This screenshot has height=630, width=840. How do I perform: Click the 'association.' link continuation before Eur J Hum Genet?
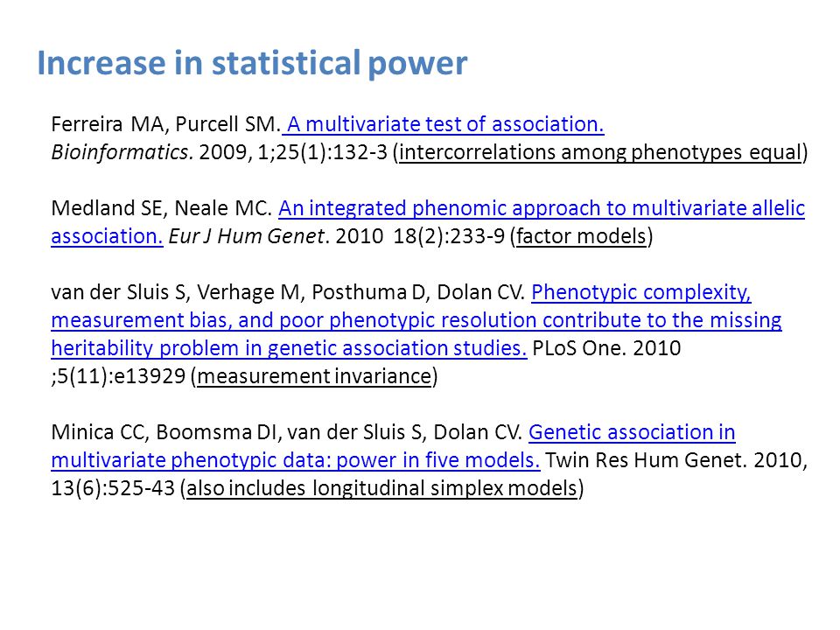coord(107,236)
